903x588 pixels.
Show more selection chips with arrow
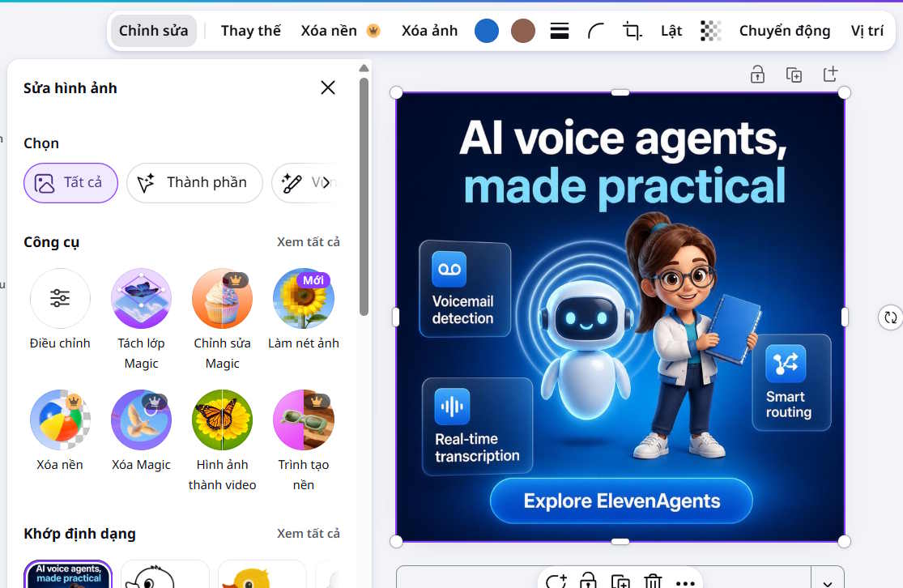[x=326, y=183]
